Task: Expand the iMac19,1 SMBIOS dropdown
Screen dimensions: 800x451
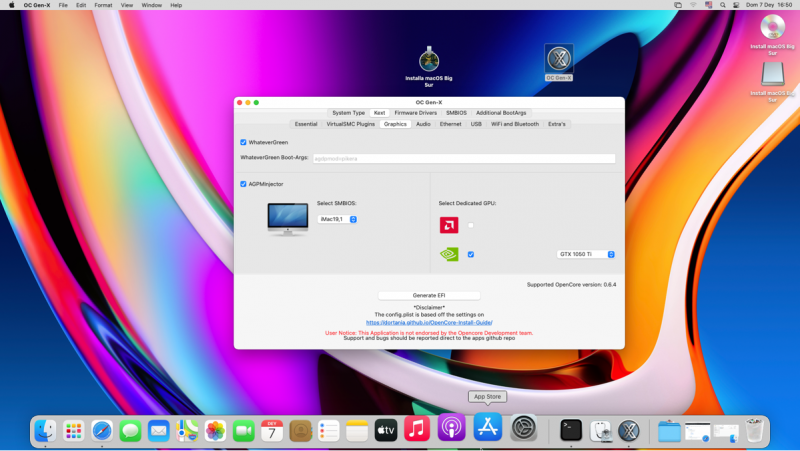Action: tap(337, 219)
